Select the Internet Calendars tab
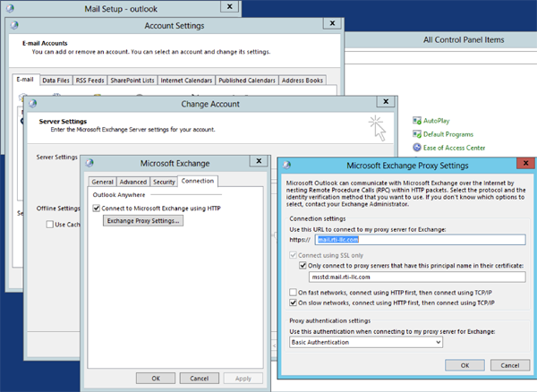Viewport: 537px width, 392px height. click(186, 81)
